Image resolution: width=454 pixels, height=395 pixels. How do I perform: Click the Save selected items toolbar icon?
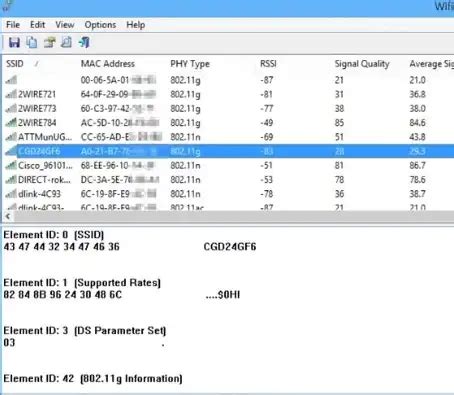point(14,43)
